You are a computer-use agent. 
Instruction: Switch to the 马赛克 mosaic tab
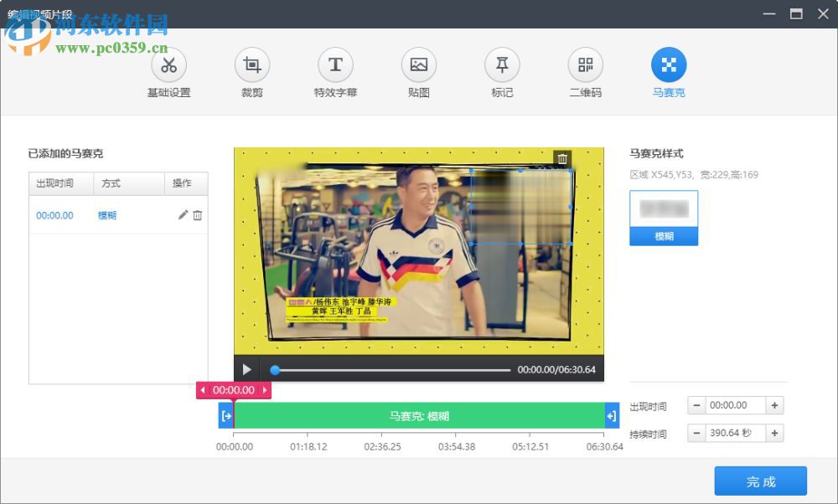pos(668,72)
